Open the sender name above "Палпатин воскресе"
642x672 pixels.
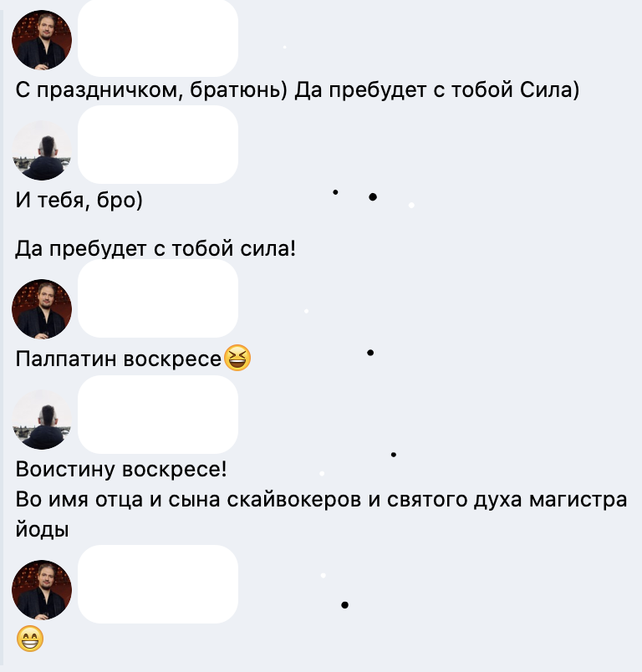pyautogui.click(x=158, y=298)
